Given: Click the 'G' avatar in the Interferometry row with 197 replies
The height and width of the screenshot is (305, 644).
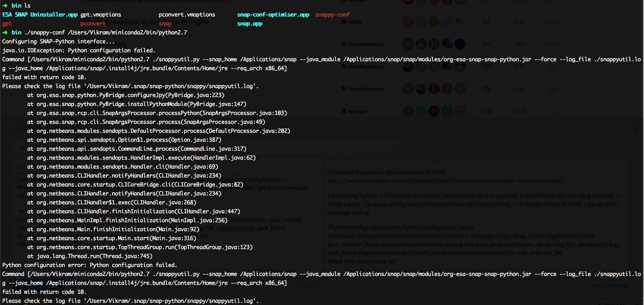Looking at the screenshot, I should pos(421,66).
